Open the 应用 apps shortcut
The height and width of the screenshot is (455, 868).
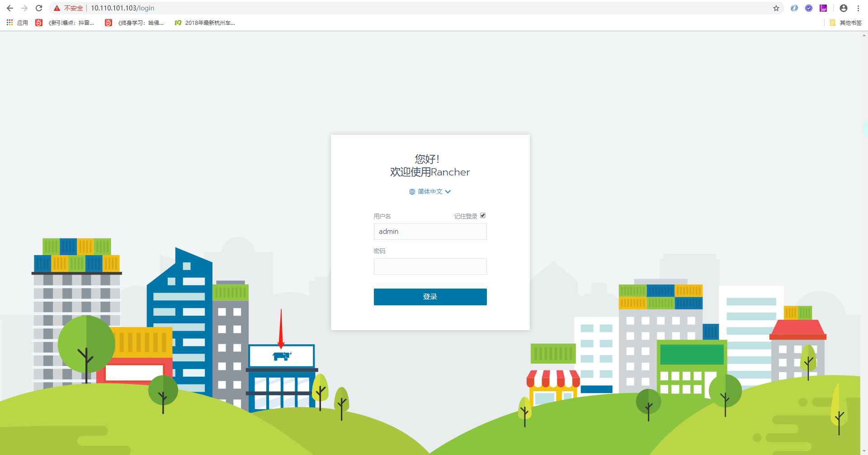click(17, 23)
